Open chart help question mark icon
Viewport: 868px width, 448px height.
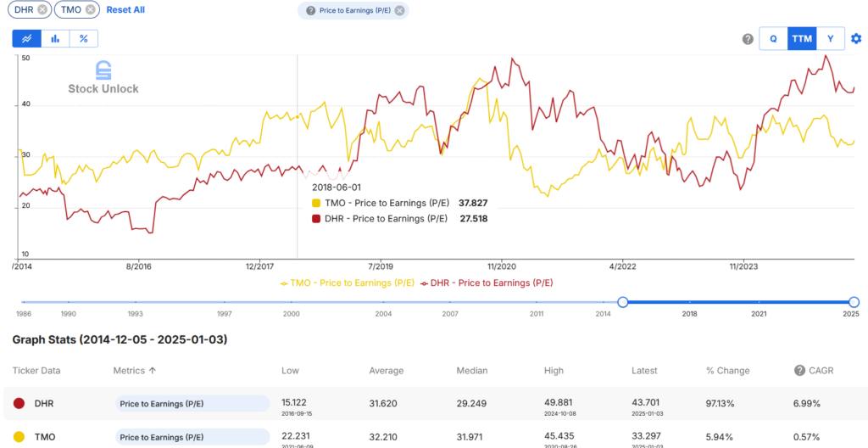pos(748,39)
